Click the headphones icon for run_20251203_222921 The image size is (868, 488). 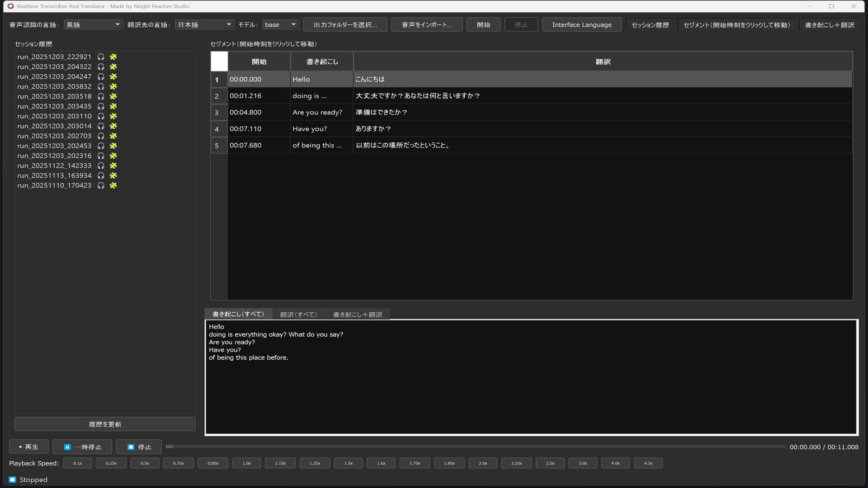pos(101,57)
